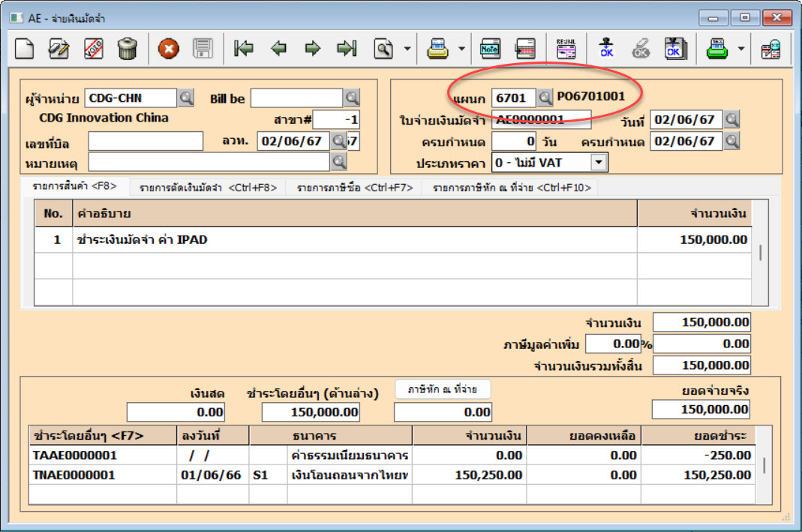Viewport: 802px width, 532px height.
Task: Click the คำอธิบาย column header
Action: pyautogui.click(x=355, y=213)
